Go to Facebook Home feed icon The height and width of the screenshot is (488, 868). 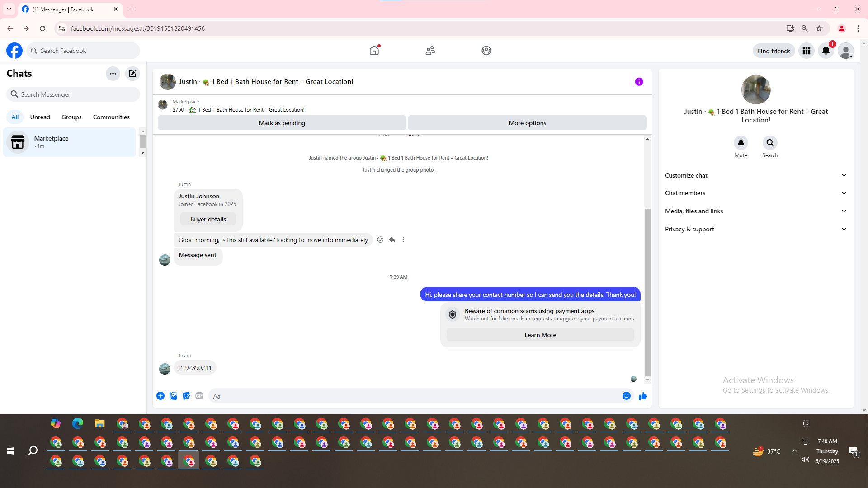(374, 51)
